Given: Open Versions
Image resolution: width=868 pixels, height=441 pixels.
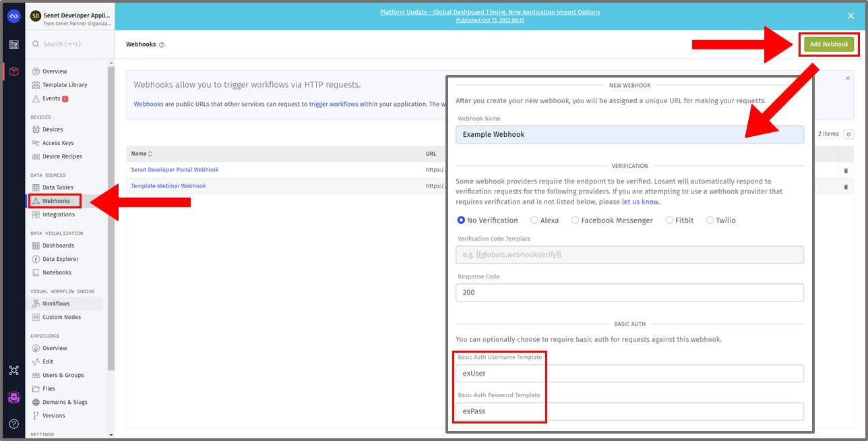Looking at the screenshot, I should point(54,415).
